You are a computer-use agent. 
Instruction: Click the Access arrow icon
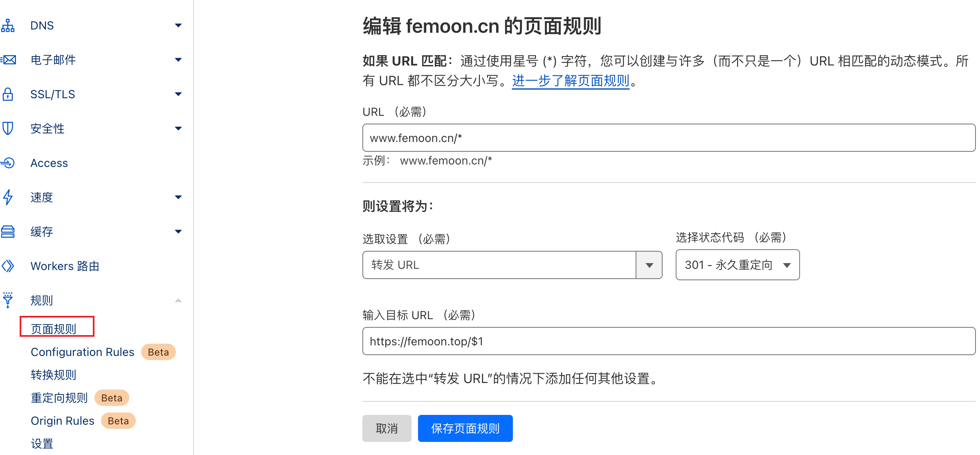tap(8, 163)
